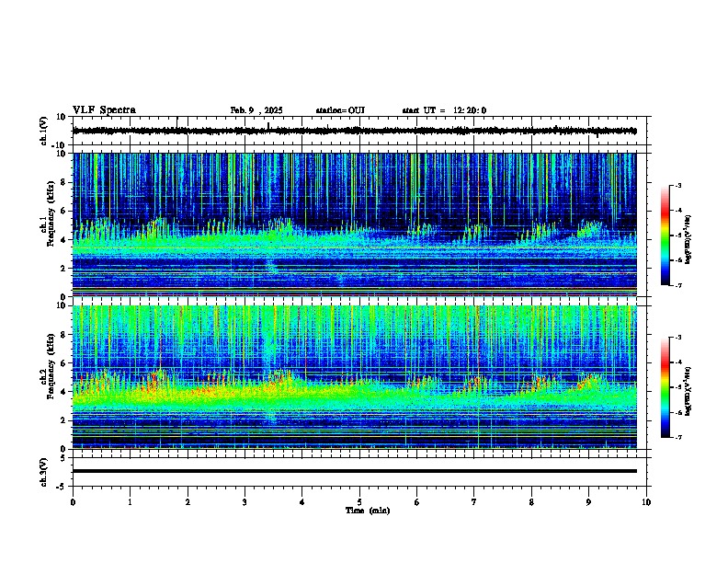Click the "8" kHz tick on ch.1 spectrogram
The width and height of the screenshot is (728, 563).
tap(63, 182)
